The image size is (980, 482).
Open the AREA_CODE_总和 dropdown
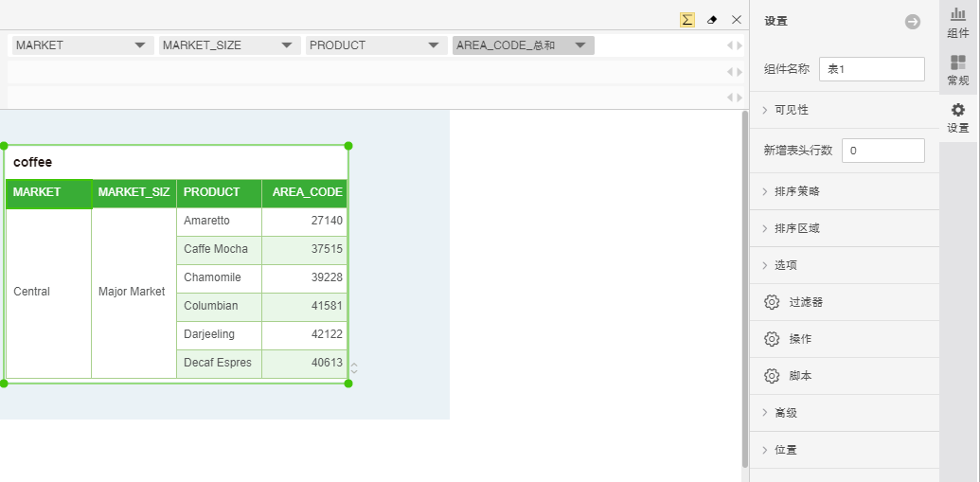pyautogui.click(x=580, y=45)
